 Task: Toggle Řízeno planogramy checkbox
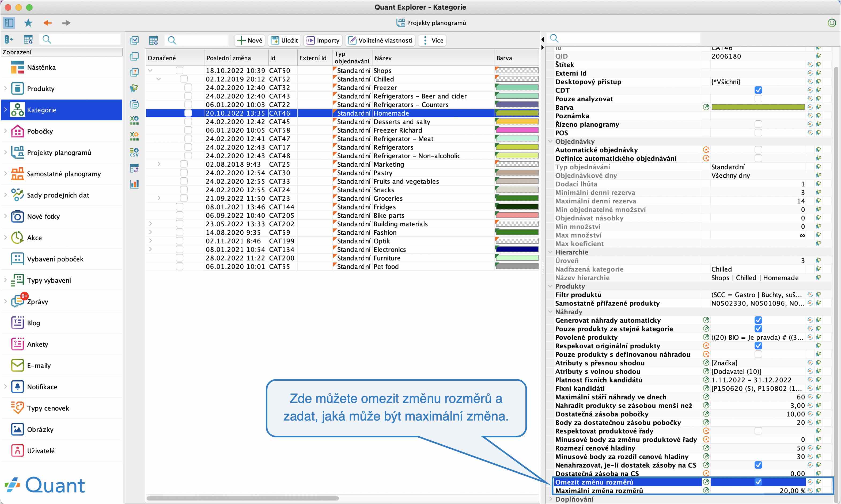coord(758,124)
